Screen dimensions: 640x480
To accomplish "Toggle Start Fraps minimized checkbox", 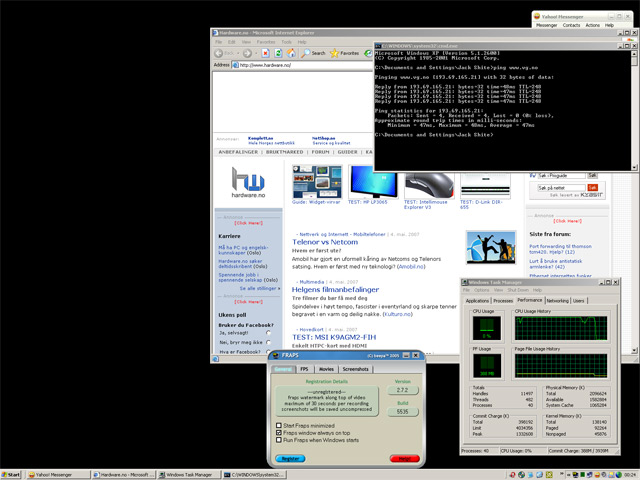I will [x=279, y=425].
